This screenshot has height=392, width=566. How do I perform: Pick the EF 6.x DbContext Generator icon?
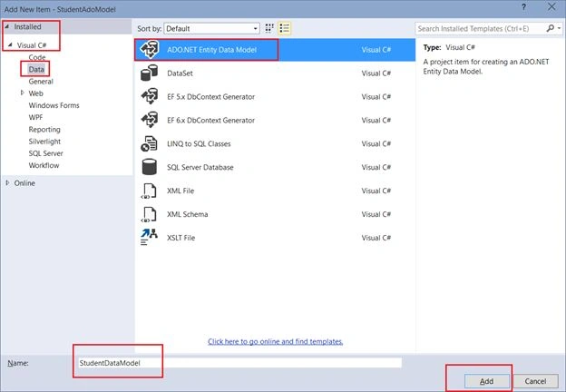[149, 120]
